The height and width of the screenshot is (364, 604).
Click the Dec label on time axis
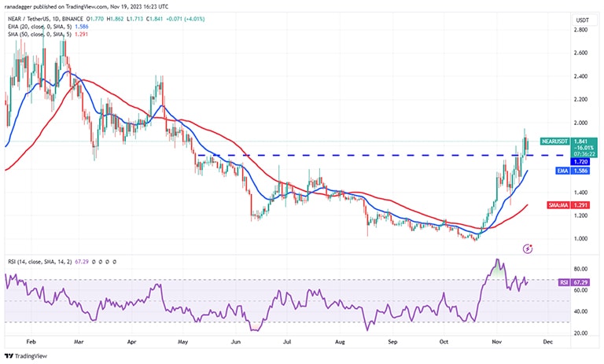547,342
